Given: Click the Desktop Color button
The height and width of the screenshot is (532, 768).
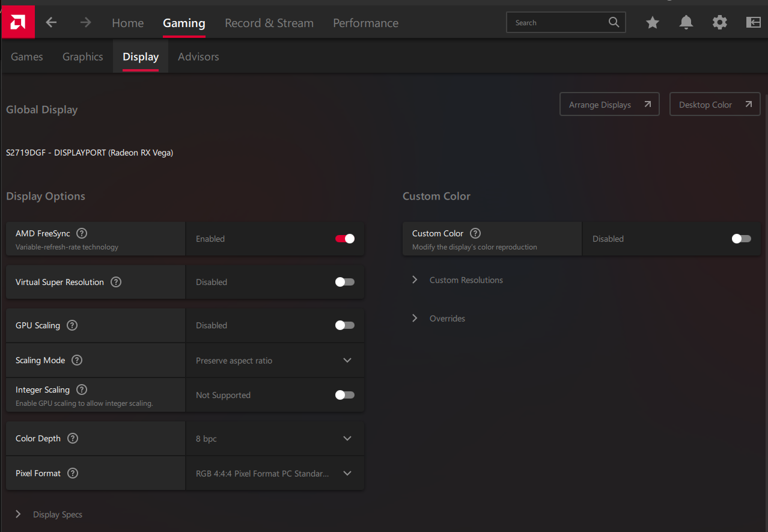Looking at the screenshot, I should click(x=715, y=104).
